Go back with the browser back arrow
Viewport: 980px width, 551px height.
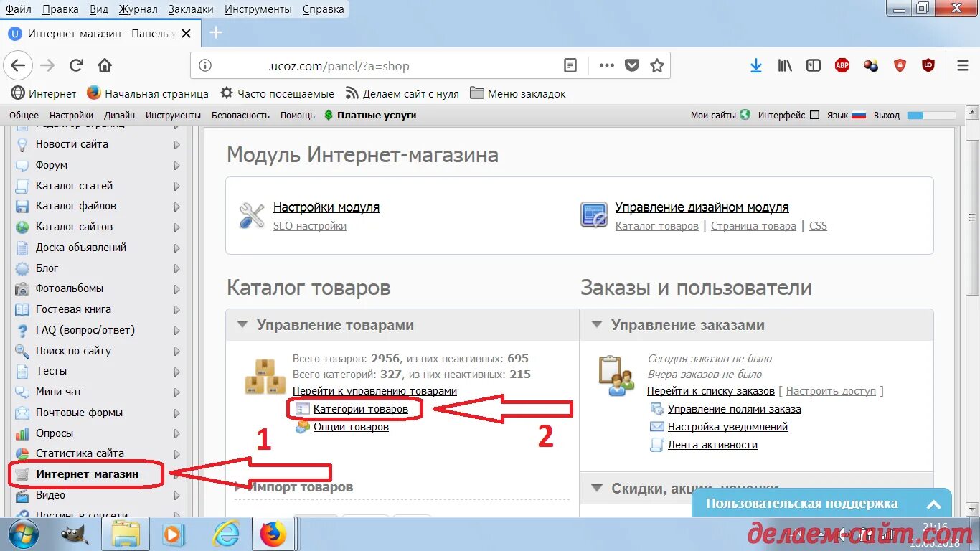click(x=18, y=66)
